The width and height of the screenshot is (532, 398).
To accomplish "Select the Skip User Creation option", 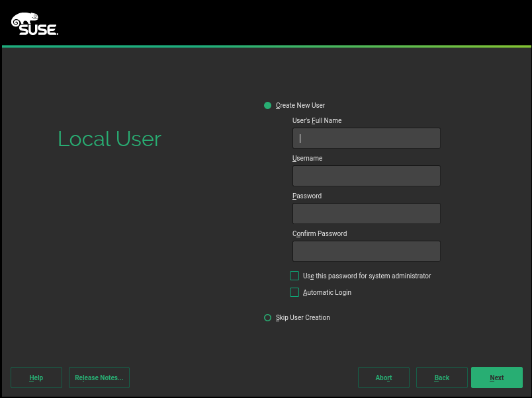I will pyautogui.click(x=268, y=317).
